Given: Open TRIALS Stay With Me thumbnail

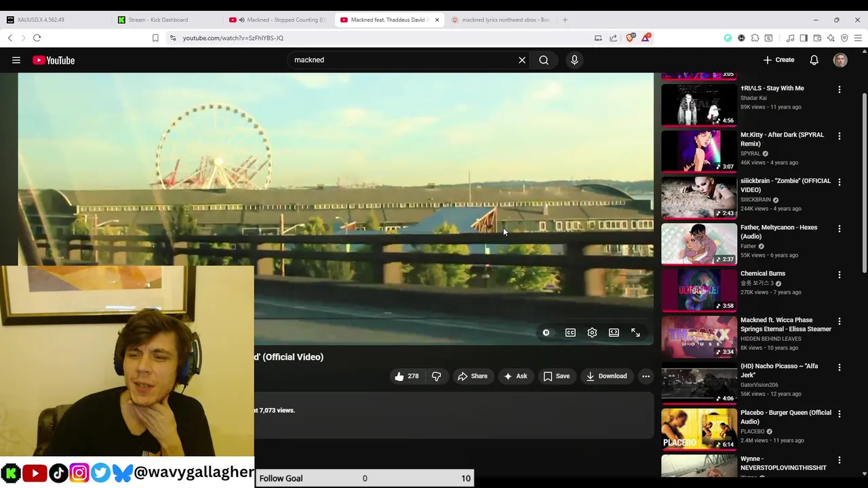Looking at the screenshot, I should (x=698, y=105).
